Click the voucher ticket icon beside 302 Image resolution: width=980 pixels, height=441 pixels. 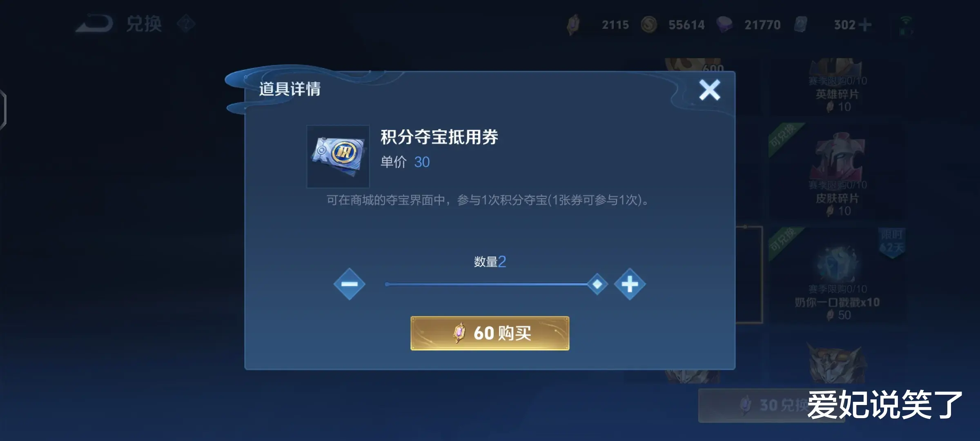(801, 24)
